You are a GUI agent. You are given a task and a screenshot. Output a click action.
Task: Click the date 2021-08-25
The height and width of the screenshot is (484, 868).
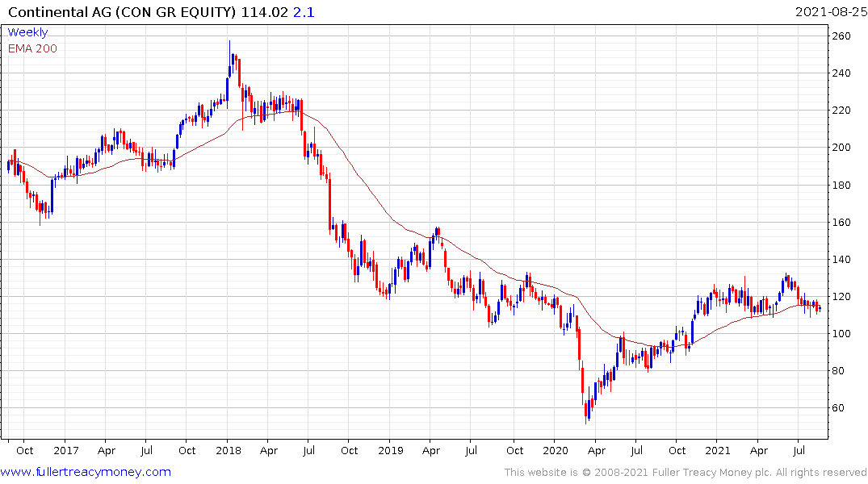point(831,11)
